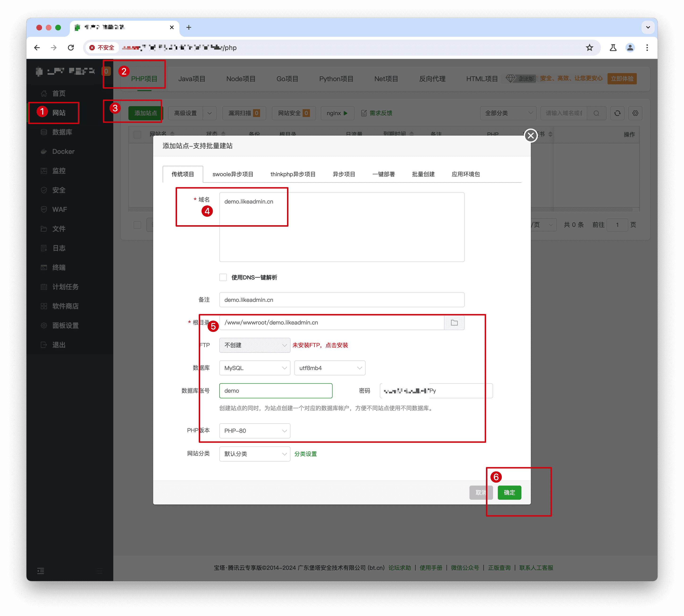Close the current browser tab

[172, 27]
